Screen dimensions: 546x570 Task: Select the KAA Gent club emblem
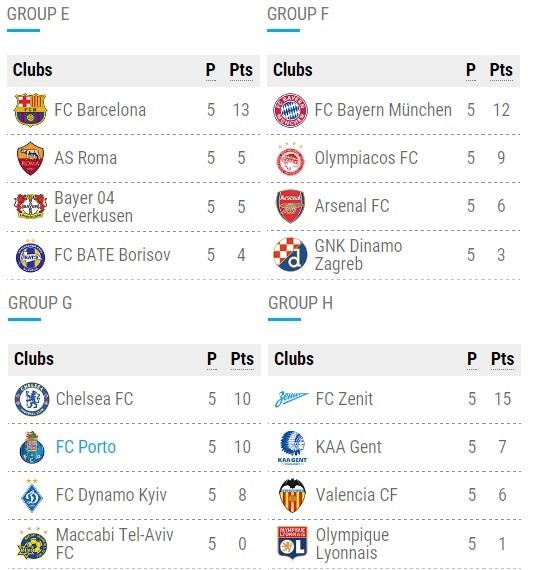[292, 447]
